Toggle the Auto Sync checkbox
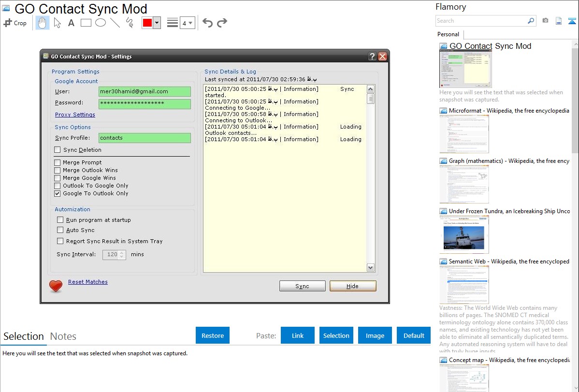This screenshot has height=392, width=579. 60,230
